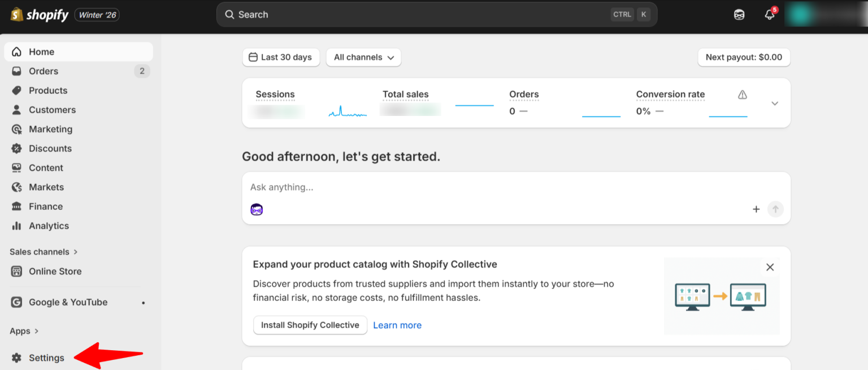
Task: Click the Settings gear icon
Action: coord(16,358)
